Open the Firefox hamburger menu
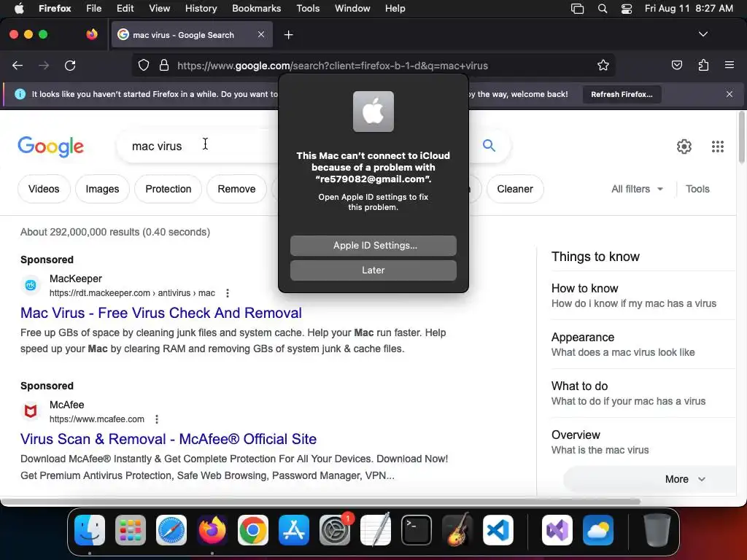 pyautogui.click(x=729, y=65)
